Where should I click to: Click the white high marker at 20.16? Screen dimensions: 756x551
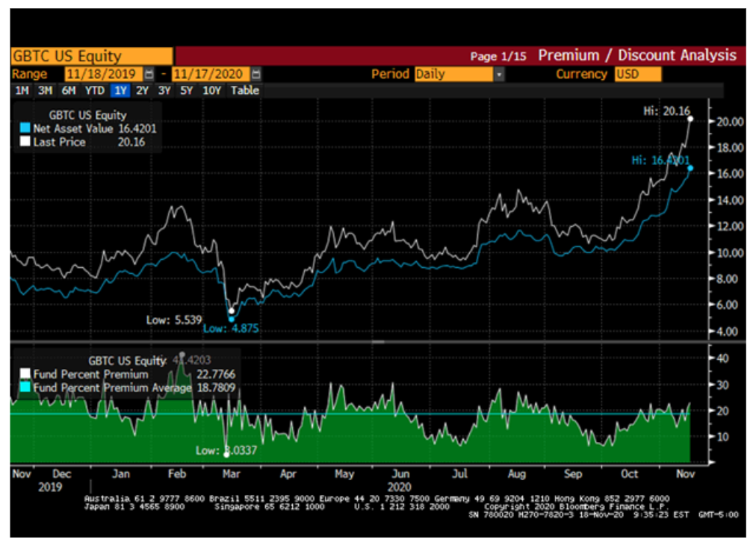point(690,119)
